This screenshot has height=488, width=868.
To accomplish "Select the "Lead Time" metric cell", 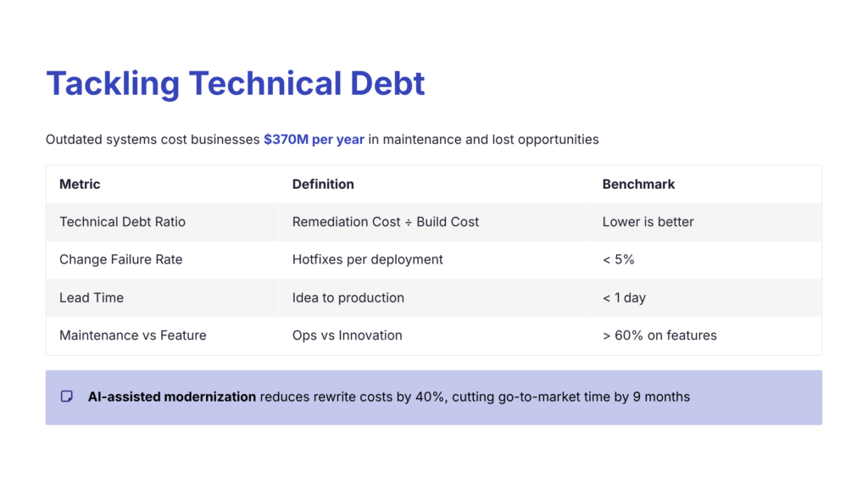I will point(92,297).
